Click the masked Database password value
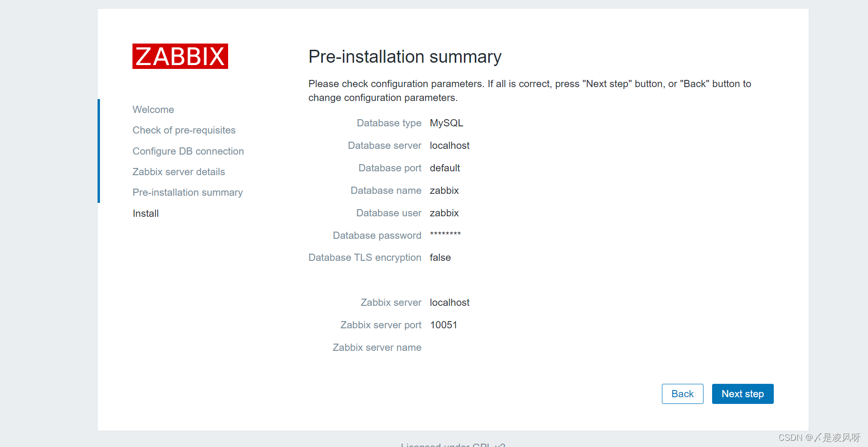 pyautogui.click(x=445, y=235)
